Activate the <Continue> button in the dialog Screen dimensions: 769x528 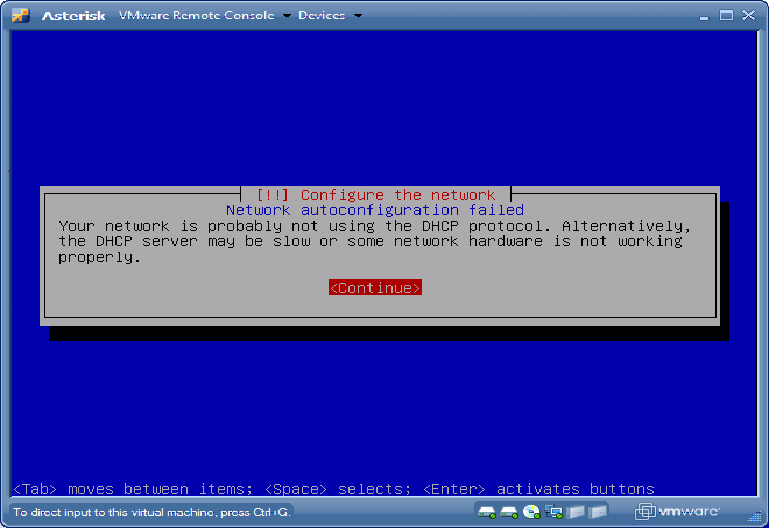coord(375,288)
